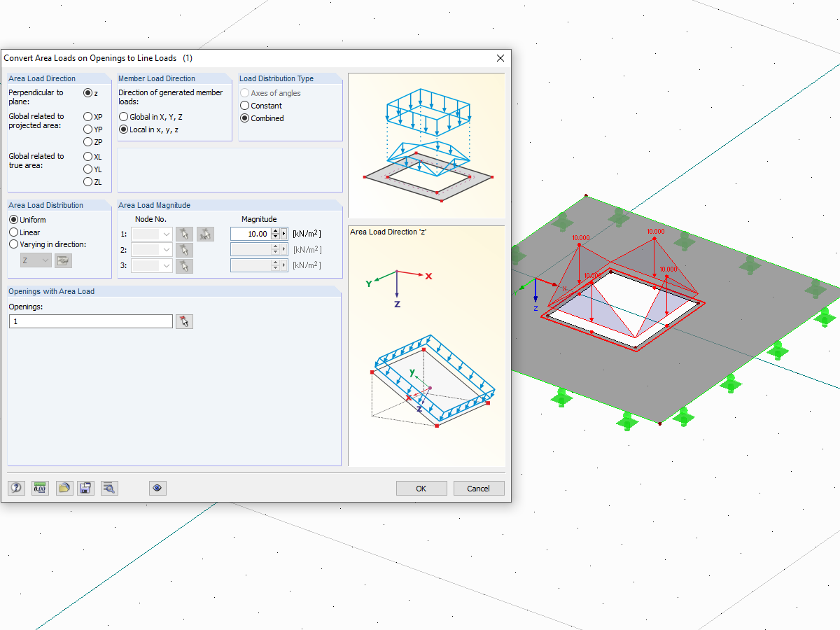Toggle the eye preview icon near dialog bottom
The image size is (840, 630).
click(157, 488)
